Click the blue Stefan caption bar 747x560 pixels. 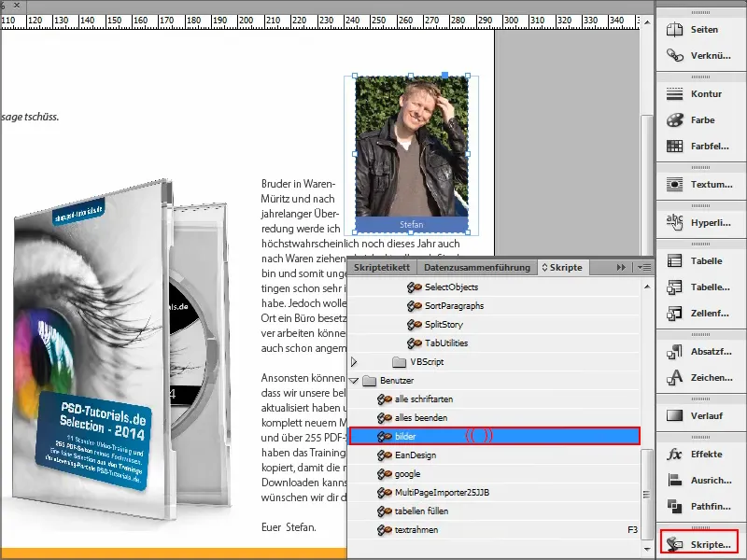pyautogui.click(x=412, y=225)
